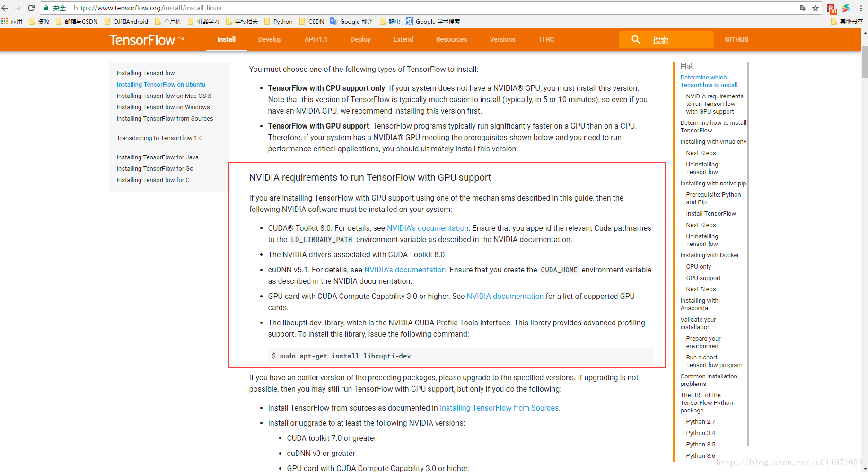Image resolution: width=868 pixels, height=472 pixels.
Task: Click the page vertical scrollbar thumb
Action: pos(865,61)
